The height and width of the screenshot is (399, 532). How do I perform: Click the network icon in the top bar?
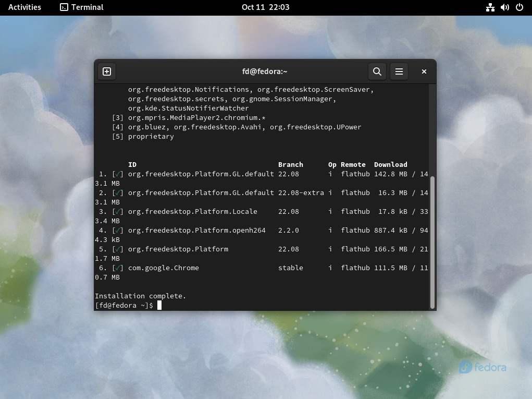click(x=490, y=7)
